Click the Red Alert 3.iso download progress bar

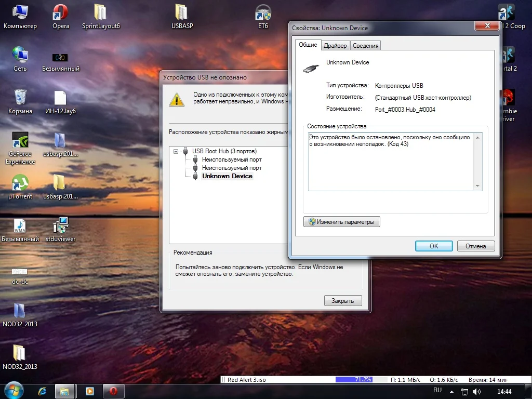click(x=353, y=380)
